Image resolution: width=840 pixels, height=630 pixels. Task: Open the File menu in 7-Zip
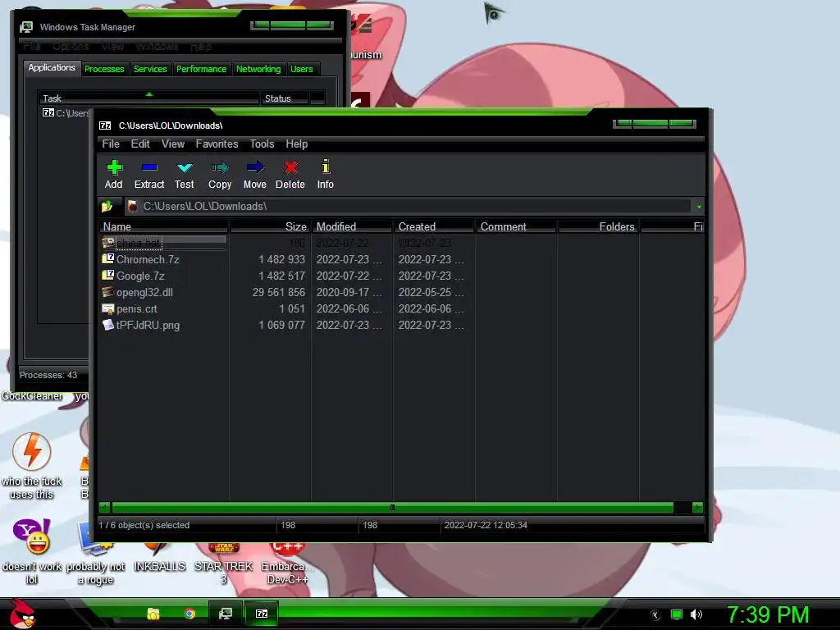(111, 144)
